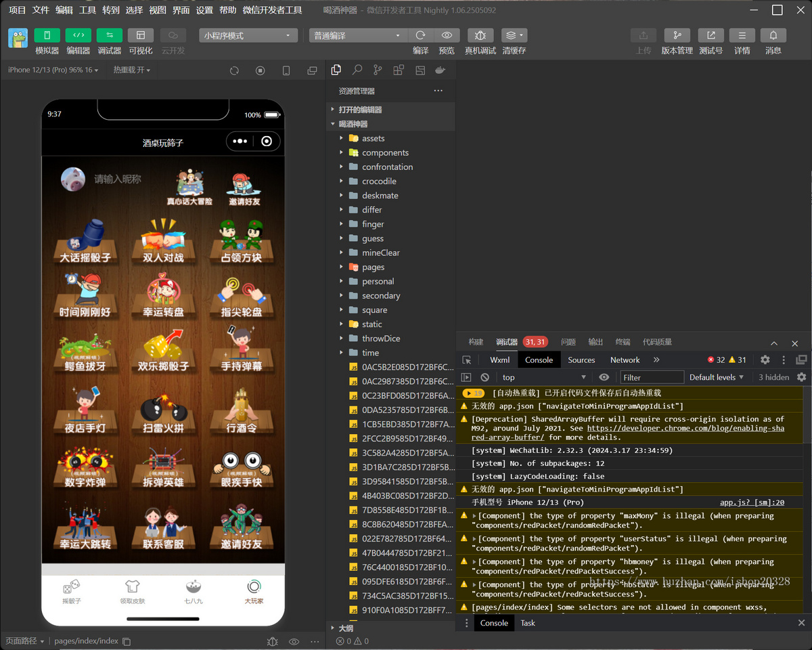The width and height of the screenshot is (812, 650).
Task: Toggle the live expression eye in console
Action: pyautogui.click(x=604, y=377)
